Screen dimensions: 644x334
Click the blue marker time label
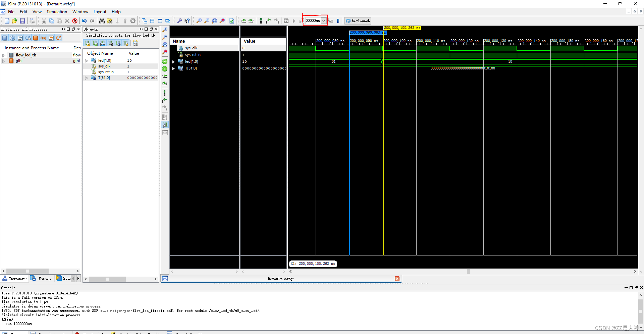pos(368,33)
